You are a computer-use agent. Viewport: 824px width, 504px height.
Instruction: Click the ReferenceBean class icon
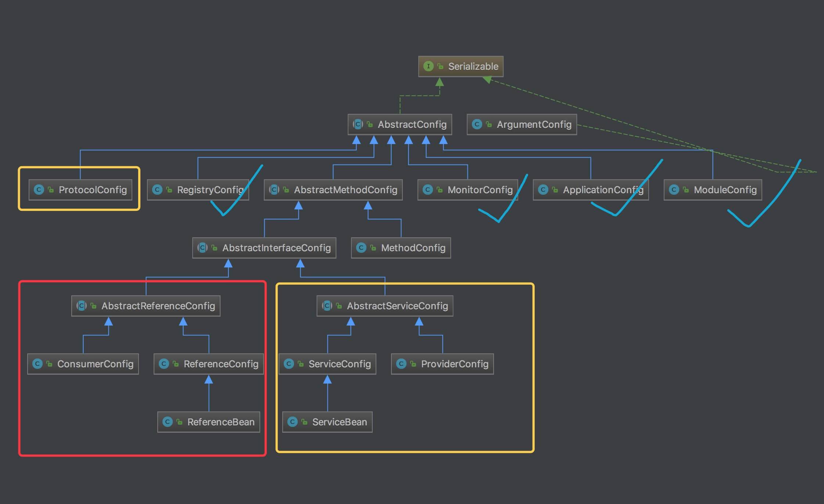pyautogui.click(x=167, y=422)
